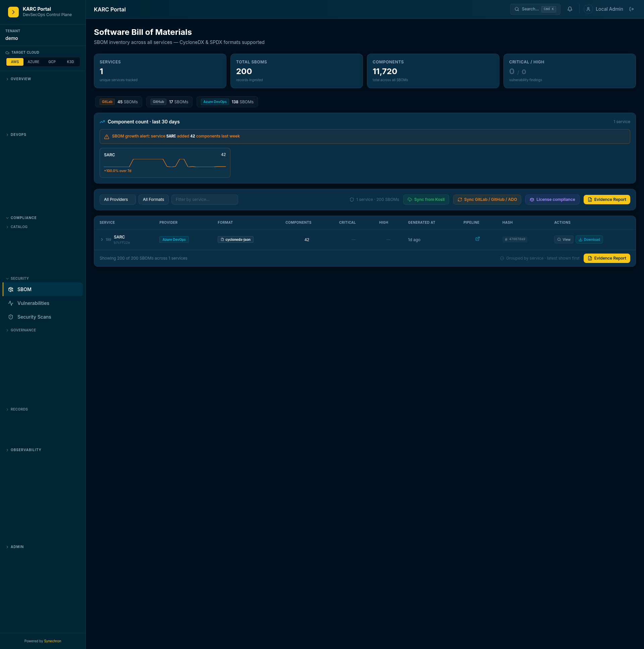The image size is (644, 649).
Task: Open the SARC pipeline external link icon
Action: click(477, 239)
